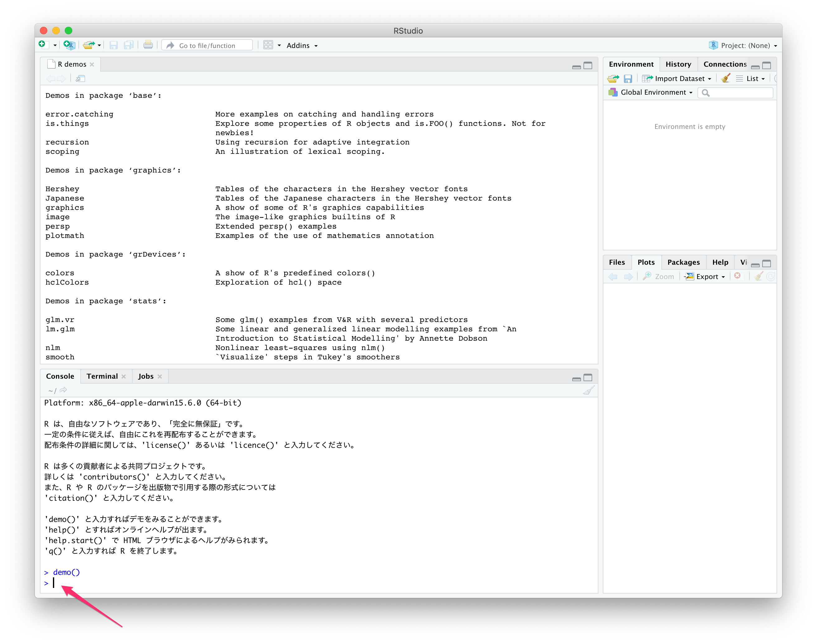Create a new R project using toolbar icon
Screen dimensions: 817x644
[x=69, y=45]
